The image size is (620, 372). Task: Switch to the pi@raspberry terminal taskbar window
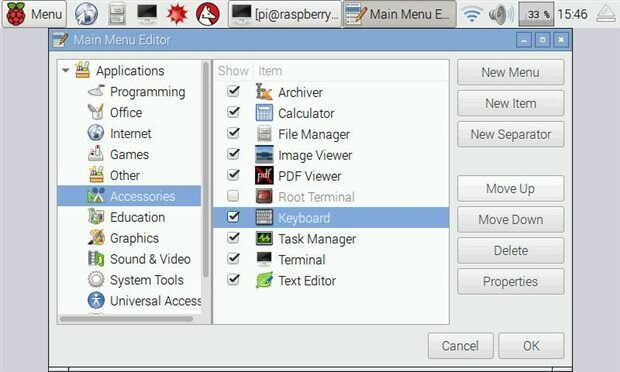pyautogui.click(x=285, y=14)
